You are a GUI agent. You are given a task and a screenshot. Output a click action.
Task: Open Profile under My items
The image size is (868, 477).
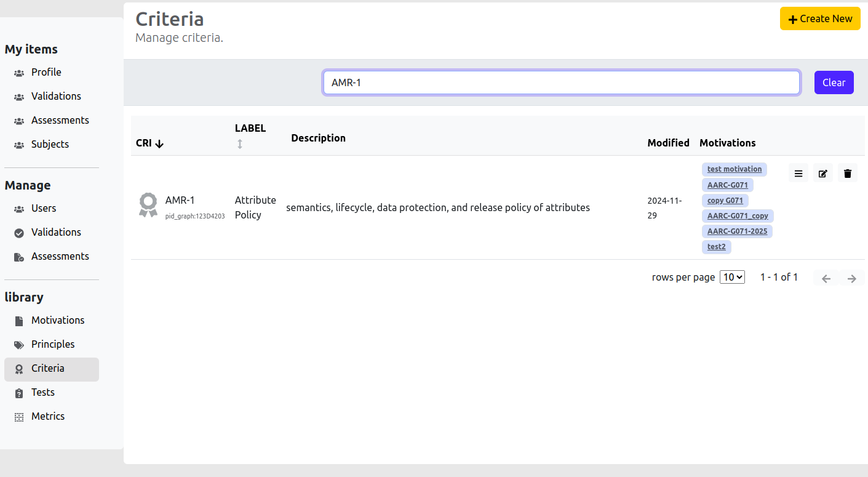pyautogui.click(x=52, y=72)
